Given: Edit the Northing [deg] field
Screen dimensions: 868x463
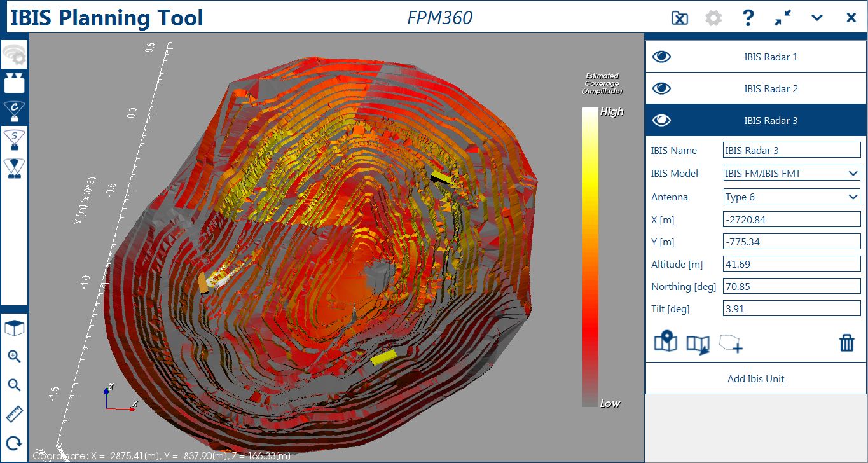Looking at the screenshot, I should [x=792, y=286].
